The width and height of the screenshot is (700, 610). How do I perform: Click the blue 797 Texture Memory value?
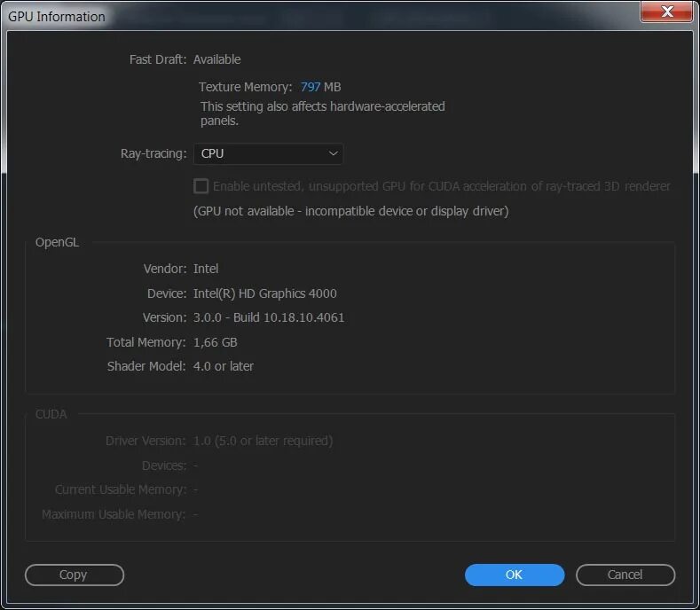pos(311,87)
